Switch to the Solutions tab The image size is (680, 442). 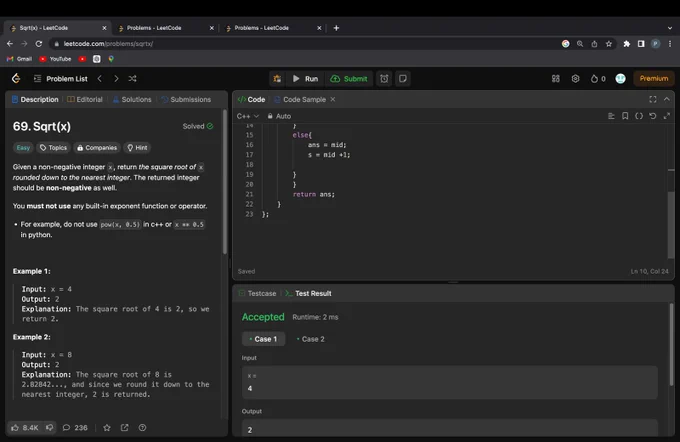(132, 99)
